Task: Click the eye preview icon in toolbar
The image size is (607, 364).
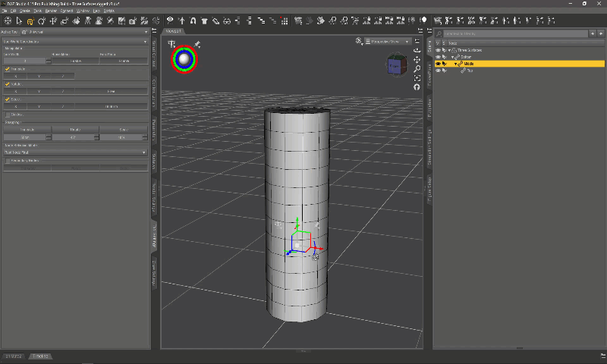Action: coord(170,20)
